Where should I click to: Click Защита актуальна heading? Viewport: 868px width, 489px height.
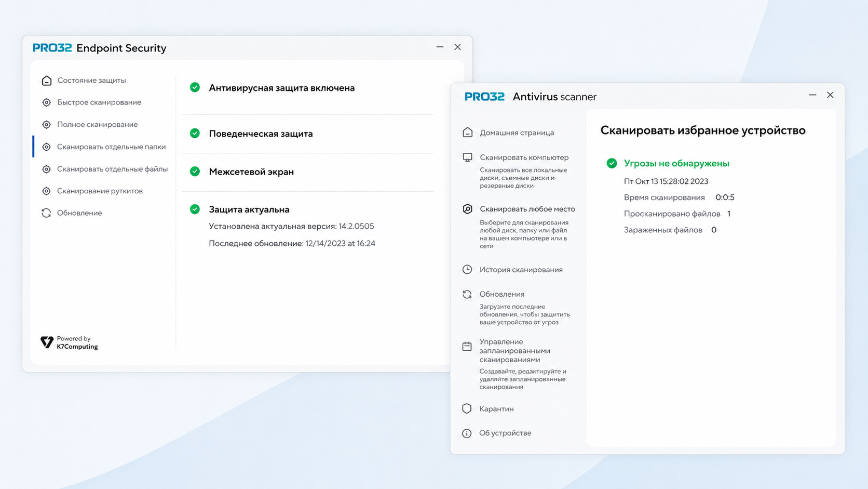(x=249, y=209)
